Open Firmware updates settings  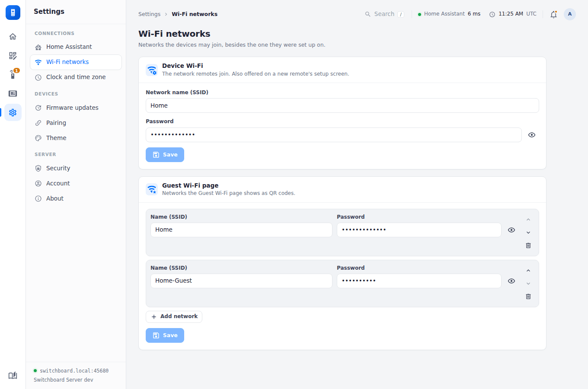point(76,108)
